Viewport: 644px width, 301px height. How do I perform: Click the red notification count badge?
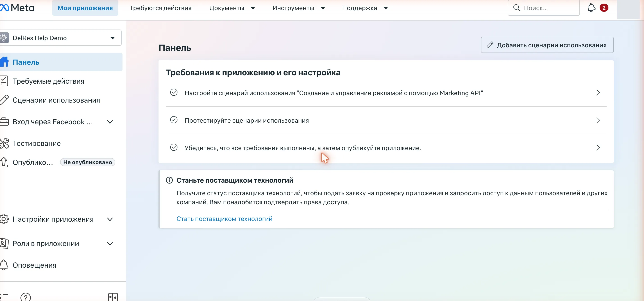604,8
